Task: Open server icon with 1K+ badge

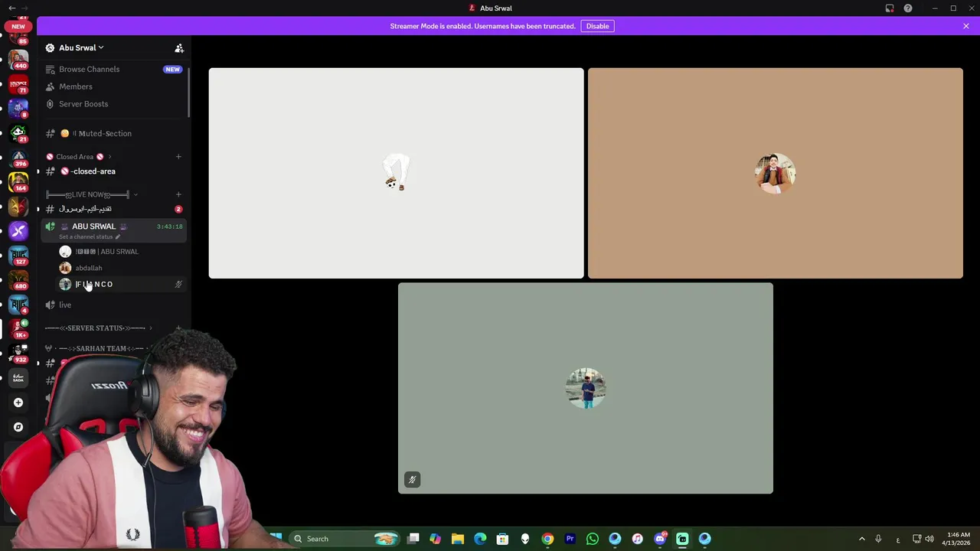Action: (18, 328)
